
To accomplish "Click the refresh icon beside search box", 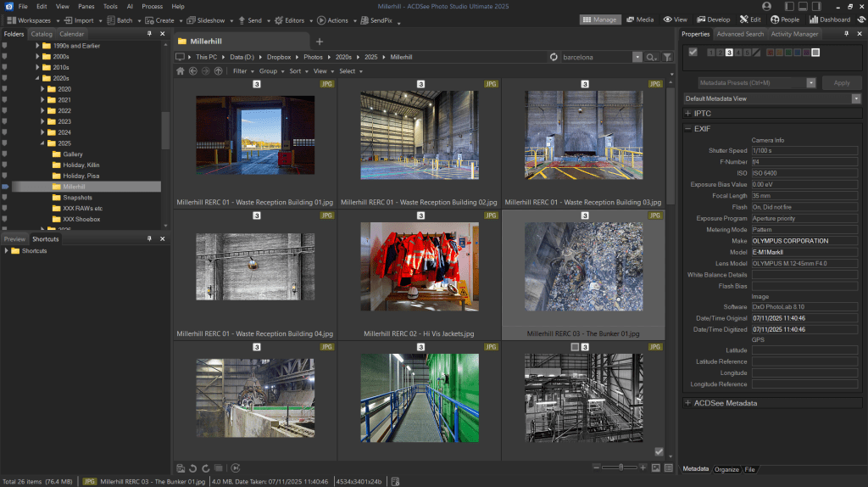I will click(x=554, y=57).
